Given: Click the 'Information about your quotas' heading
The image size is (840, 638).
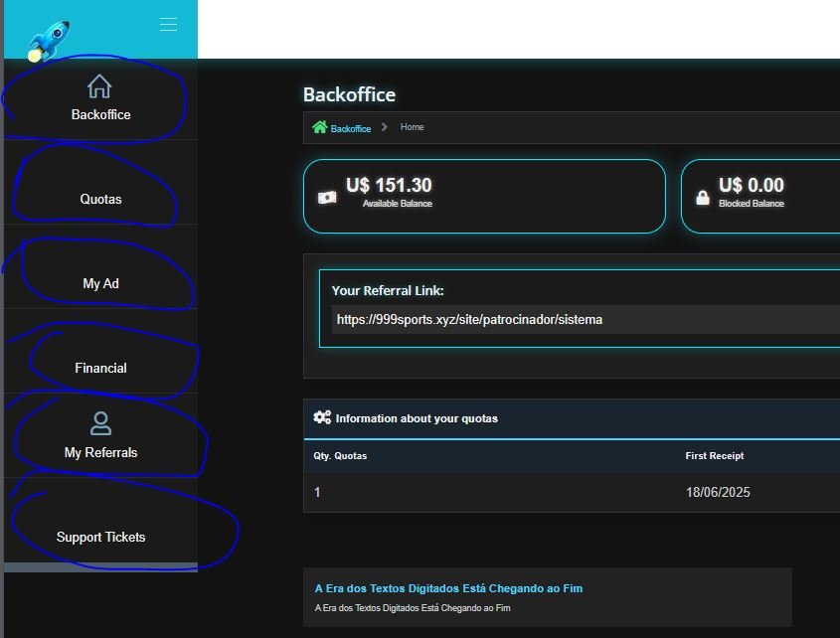Looking at the screenshot, I should tap(417, 418).
